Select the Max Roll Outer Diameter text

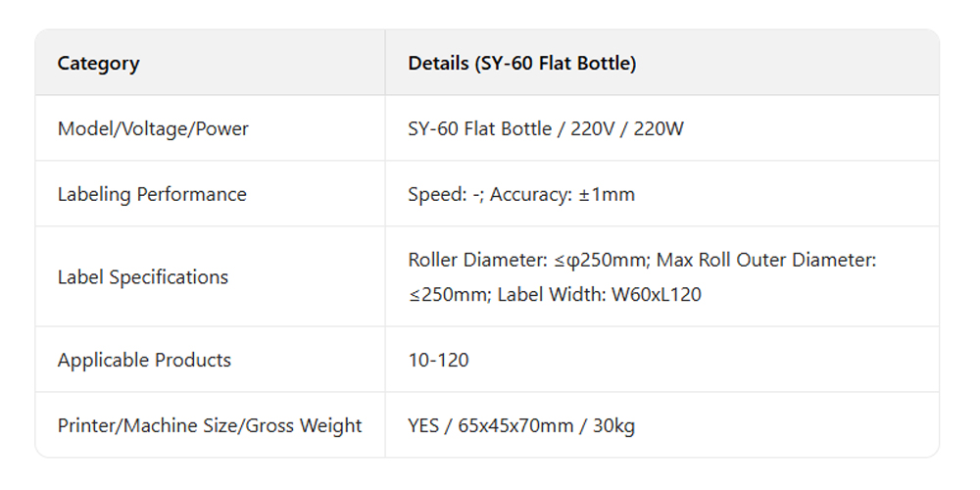click(x=764, y=261)
